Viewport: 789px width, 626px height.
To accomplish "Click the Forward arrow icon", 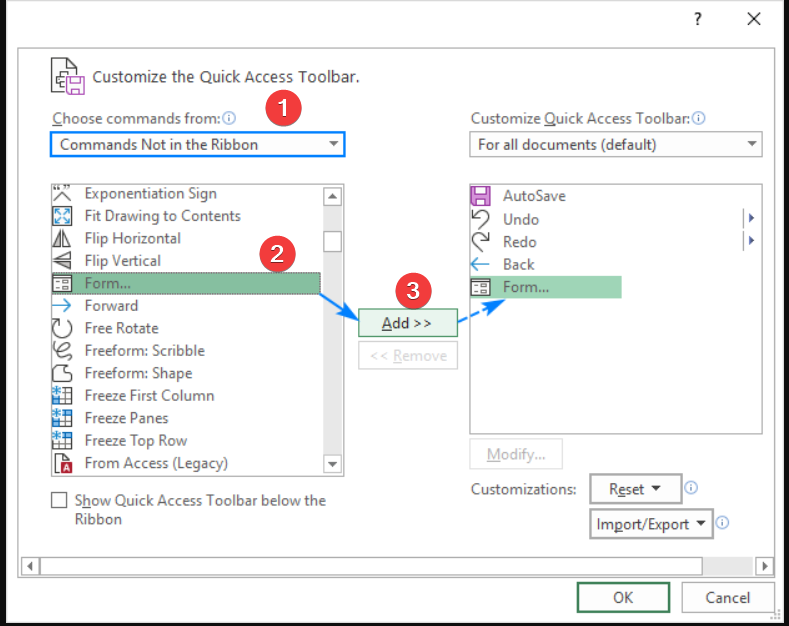I will 62,305.
